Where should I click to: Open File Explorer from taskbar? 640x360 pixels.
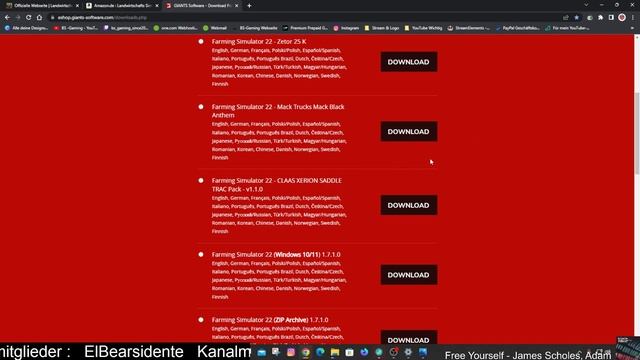point(335,352)
